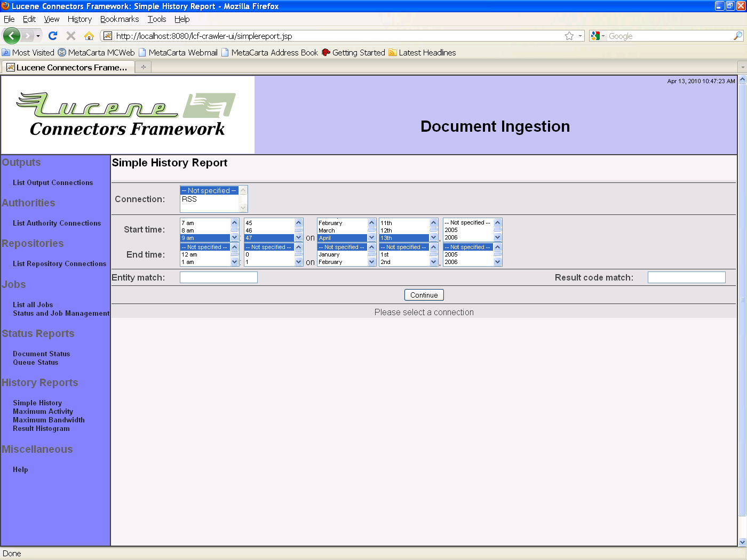
Task: Click the Reload page icon
Action: click(53, 36)
